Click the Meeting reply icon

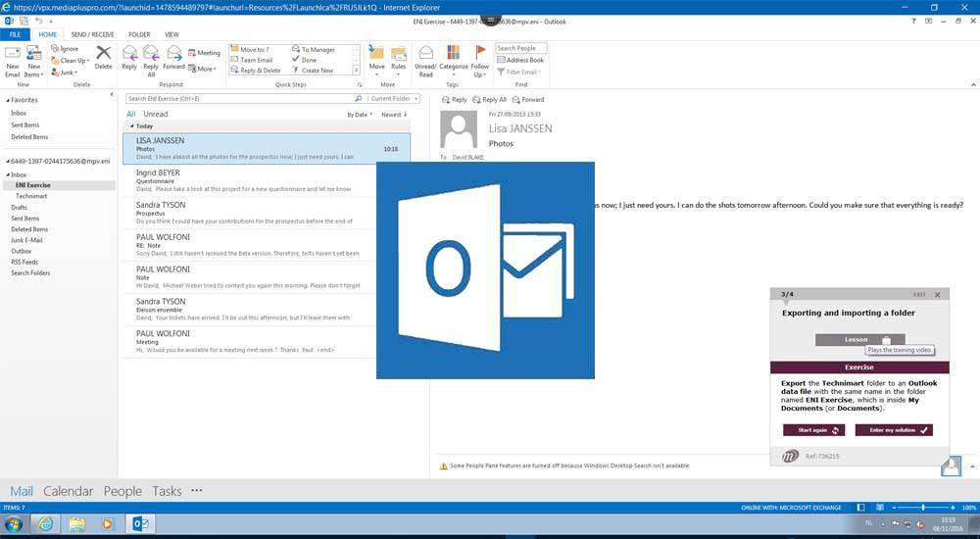tap(203, 53)
